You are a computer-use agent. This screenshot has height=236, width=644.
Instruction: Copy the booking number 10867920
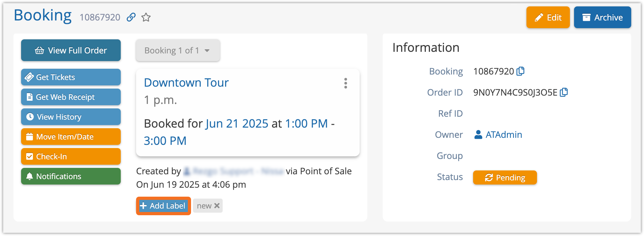coord(521,71)
